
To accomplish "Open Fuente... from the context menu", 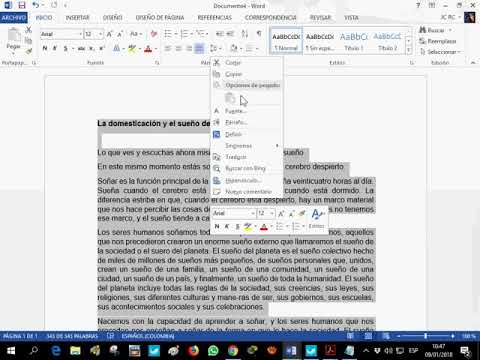I will (x=247, y=111).
